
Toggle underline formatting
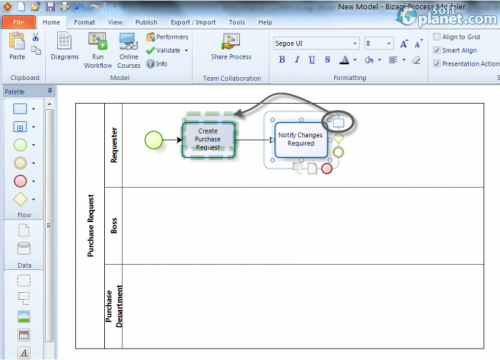point(312,60)
